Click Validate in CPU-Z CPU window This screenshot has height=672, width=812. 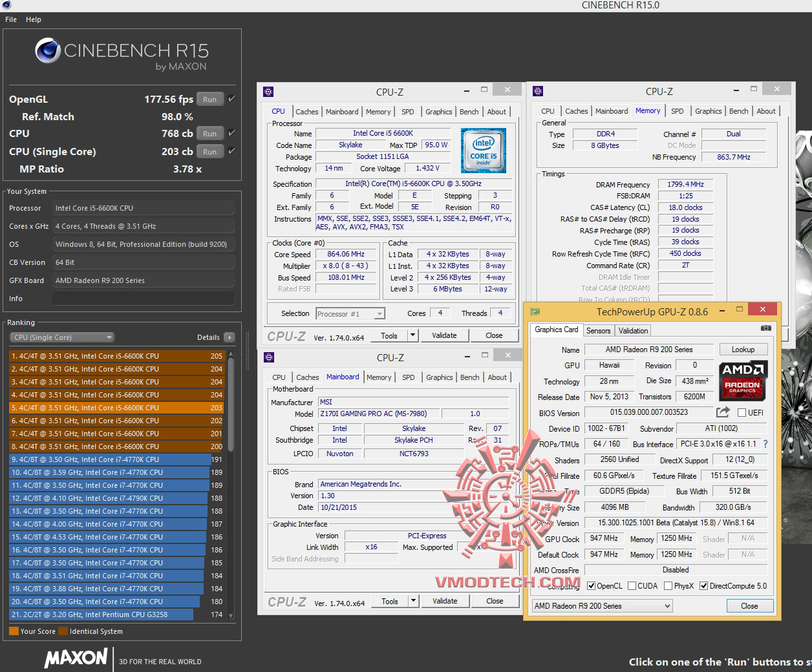click(x=444, y=335)
